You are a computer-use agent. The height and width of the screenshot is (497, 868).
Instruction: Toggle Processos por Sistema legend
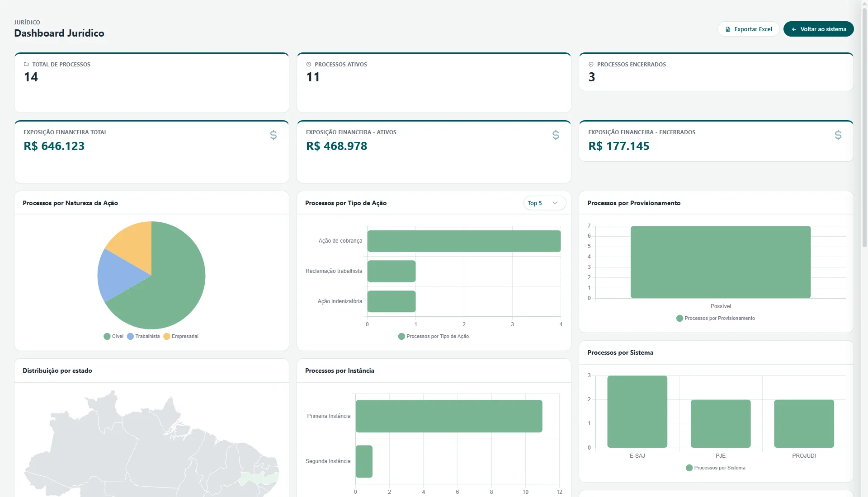(x=716, y=468)
